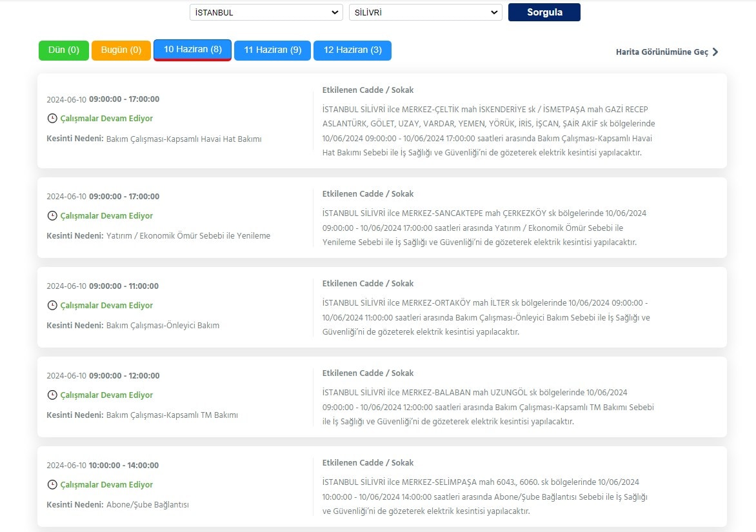Open Harita Görünümüne Geç map view link
Viewport: 756px width, 532px height.
(x=667, y=52)
